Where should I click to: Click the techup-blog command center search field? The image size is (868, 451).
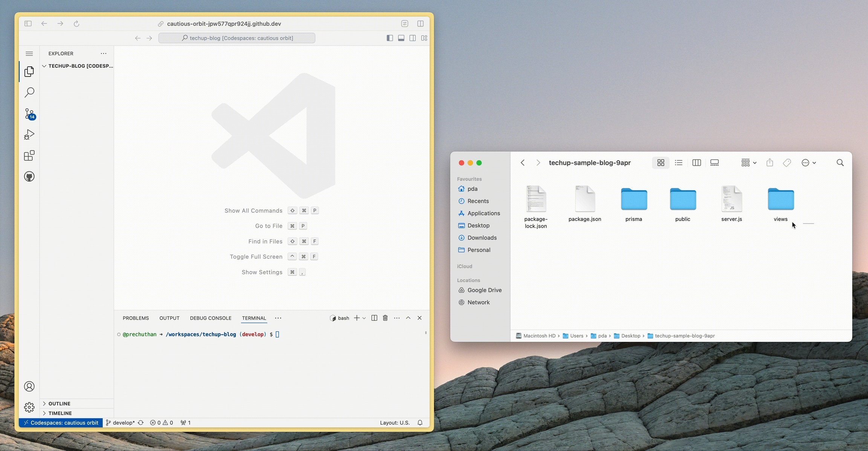pos(237,38)
